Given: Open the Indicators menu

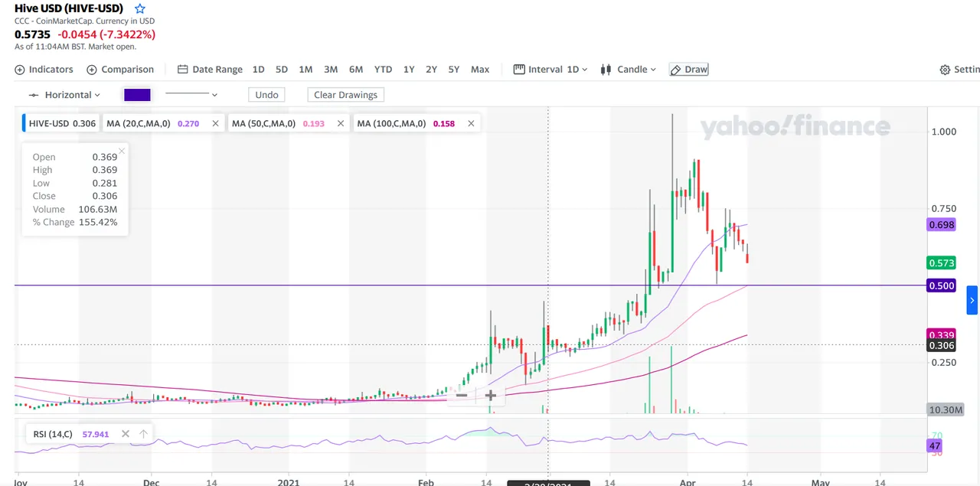Looking at the screenshot, I should [x=44, y=70].
